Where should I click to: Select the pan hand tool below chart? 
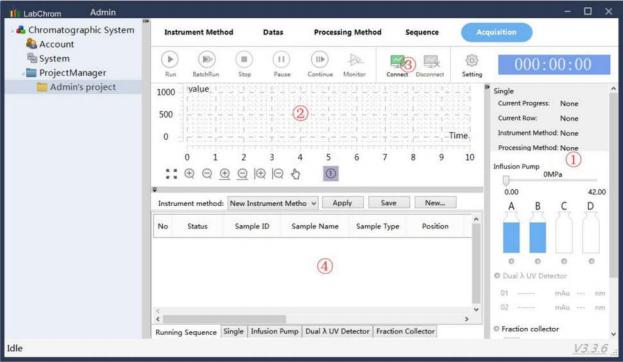(296, 174)
